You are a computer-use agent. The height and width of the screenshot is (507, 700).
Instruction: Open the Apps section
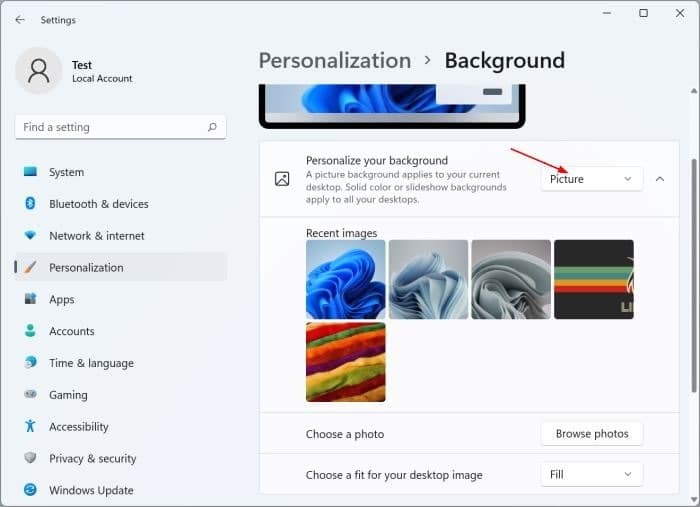point(121,299)
